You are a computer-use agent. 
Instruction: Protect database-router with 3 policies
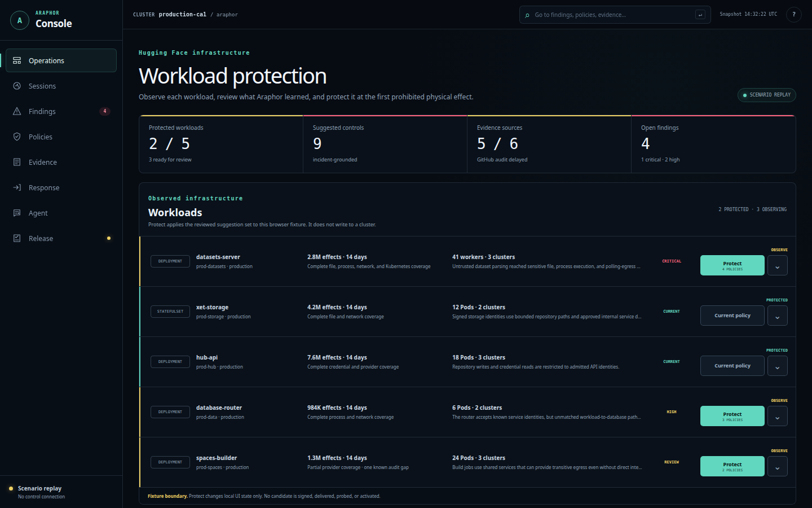[x=732, y=416]
